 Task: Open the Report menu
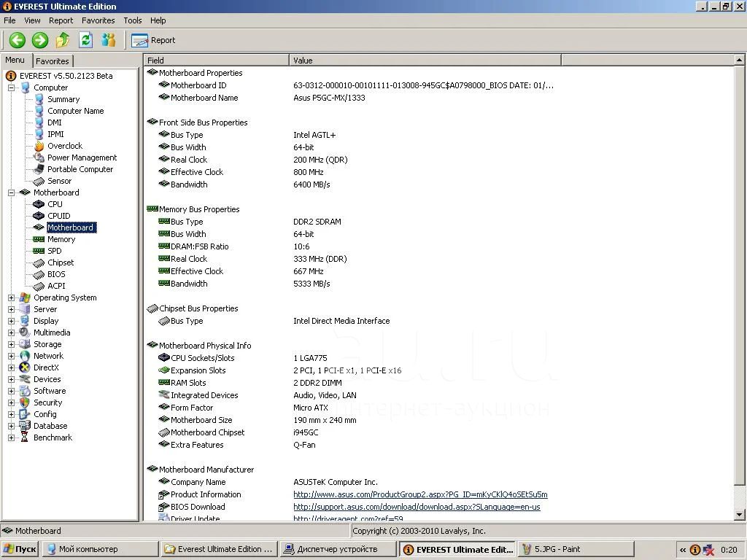[x=61, y=20]
